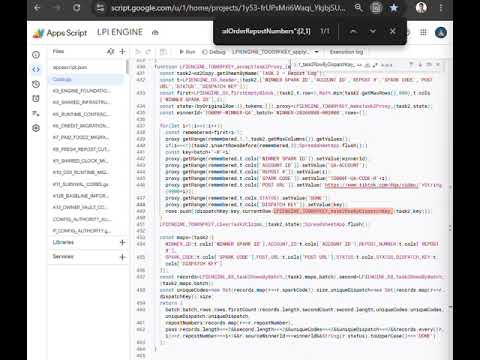Close the editor find widget
Viewport: 480px width, 360px height.
pyautogui.click(x=438, y=64)
